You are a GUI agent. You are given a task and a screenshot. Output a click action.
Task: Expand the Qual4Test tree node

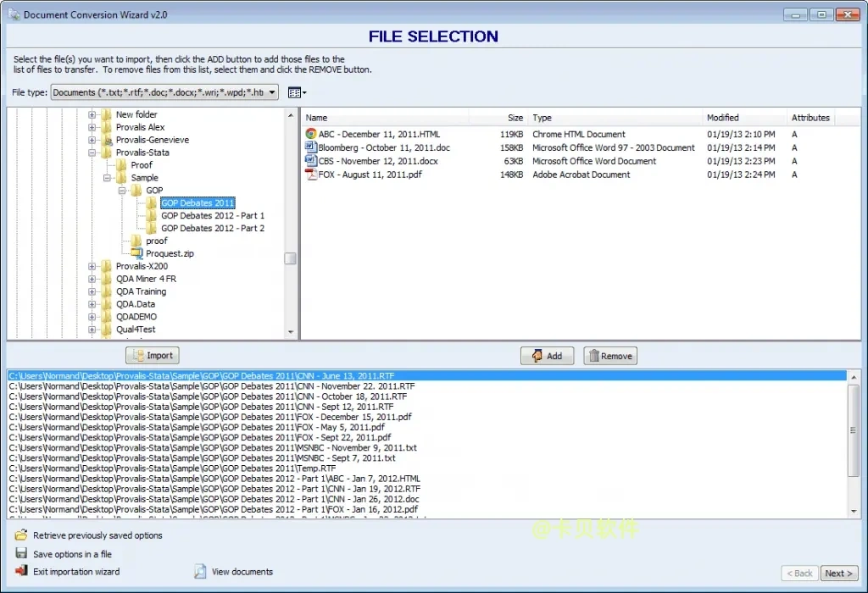point(92,330)
